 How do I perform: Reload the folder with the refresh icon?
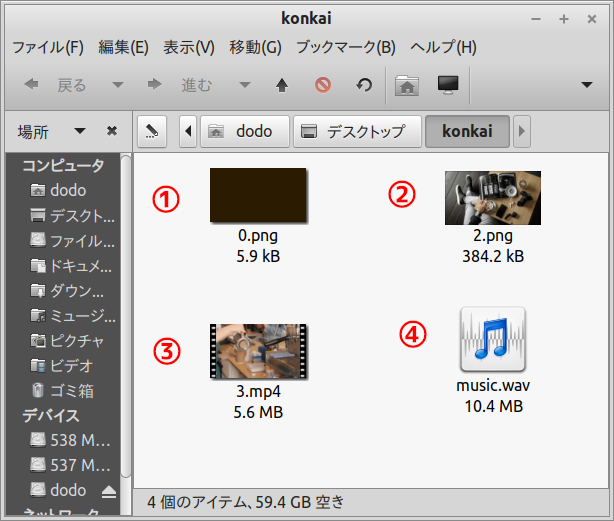[x=364, y=86]
